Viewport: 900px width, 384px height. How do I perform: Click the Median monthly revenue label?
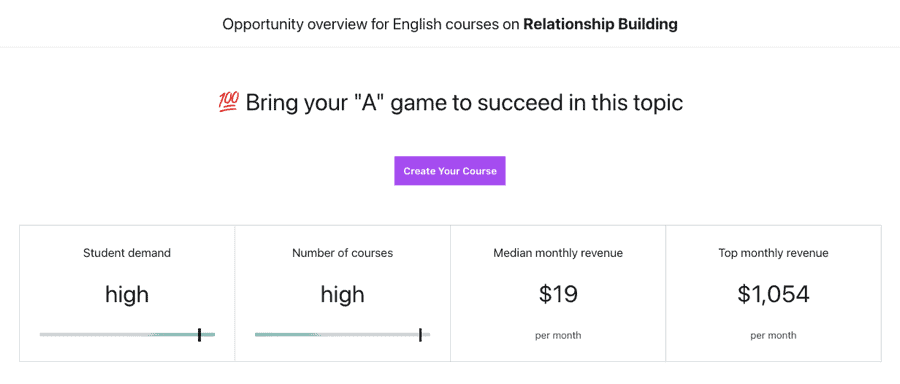click(x=558, y=253)
